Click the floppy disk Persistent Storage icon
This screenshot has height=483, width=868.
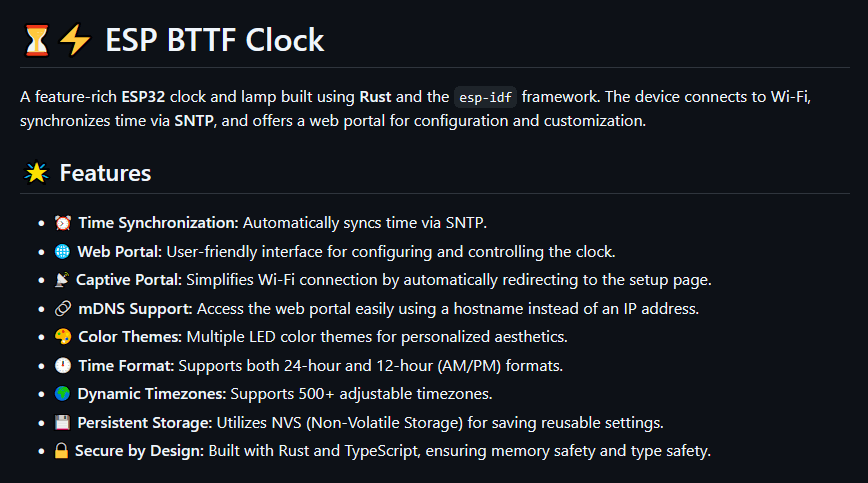click(63, 422)
